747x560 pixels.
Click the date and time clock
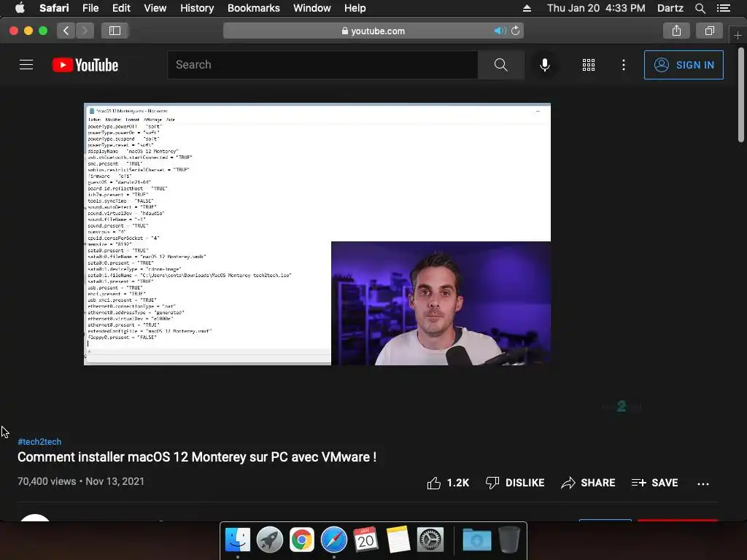click(x=596, y=8)
